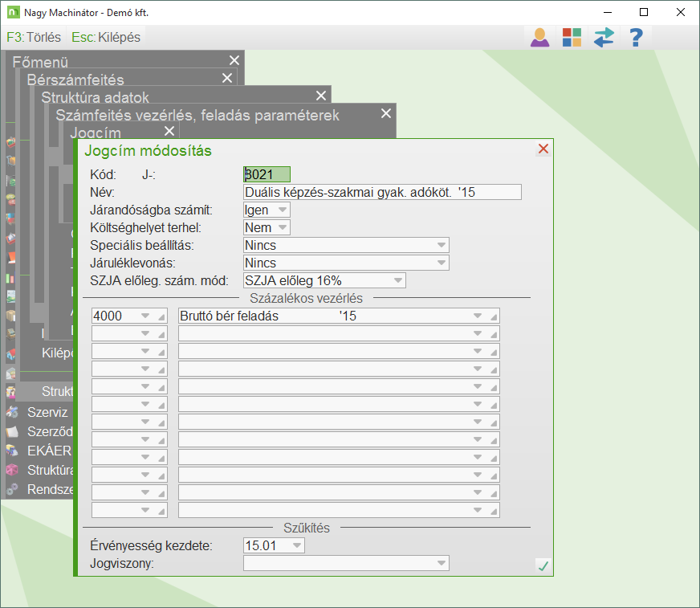Close Jogcím módosítás with the red X

tap(543, 149)
